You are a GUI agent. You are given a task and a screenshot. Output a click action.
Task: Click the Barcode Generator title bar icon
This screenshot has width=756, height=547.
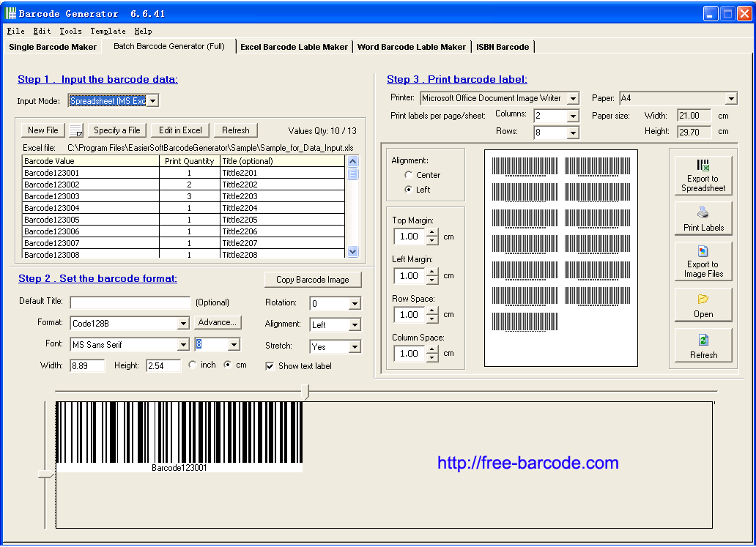10,13
